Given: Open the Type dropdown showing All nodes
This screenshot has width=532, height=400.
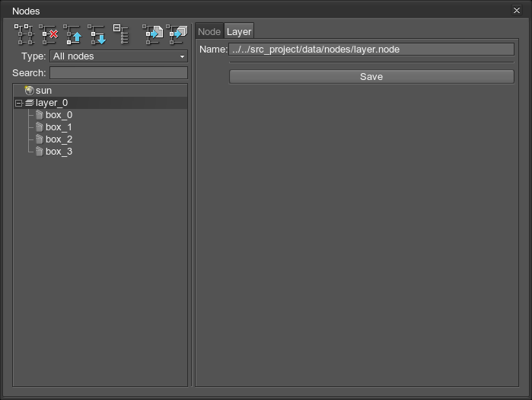Looking at the screenshot, I should coord(119,56).
